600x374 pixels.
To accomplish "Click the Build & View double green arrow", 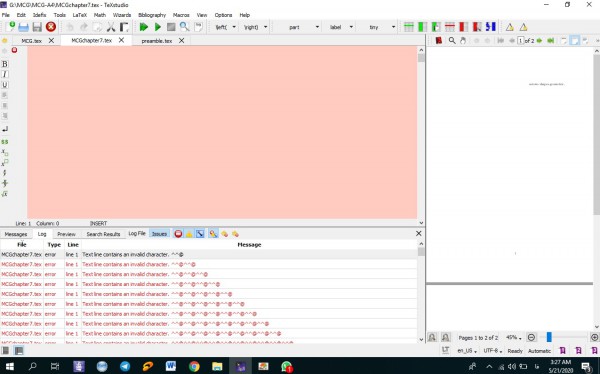I will click(144, 27).
